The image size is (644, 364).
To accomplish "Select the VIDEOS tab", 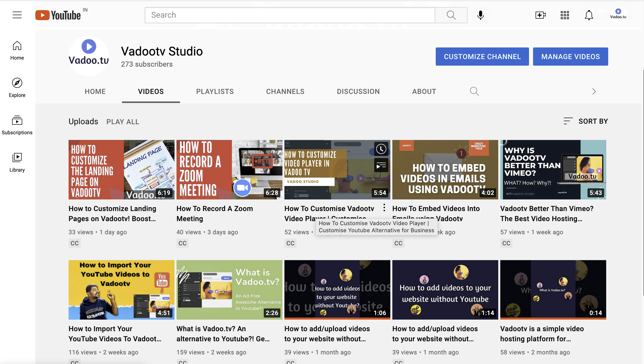I will pos(151,91).
